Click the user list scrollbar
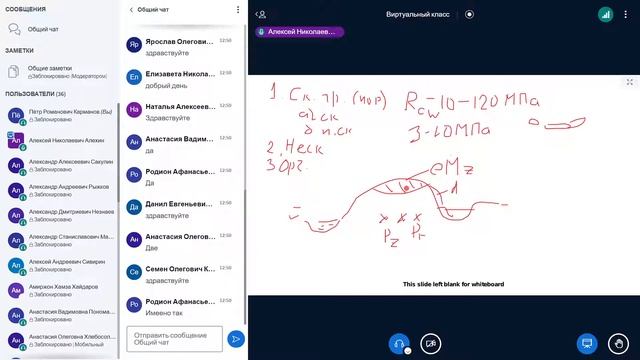This screenshot has width=640, height=360. tap(118, 152)
